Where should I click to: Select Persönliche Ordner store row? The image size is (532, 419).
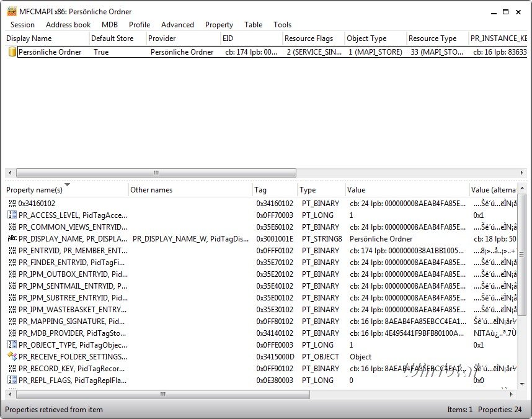point(272,52)
